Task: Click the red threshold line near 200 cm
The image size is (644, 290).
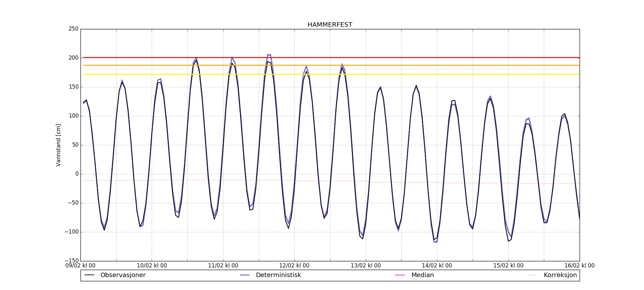Action: point(331,58)
